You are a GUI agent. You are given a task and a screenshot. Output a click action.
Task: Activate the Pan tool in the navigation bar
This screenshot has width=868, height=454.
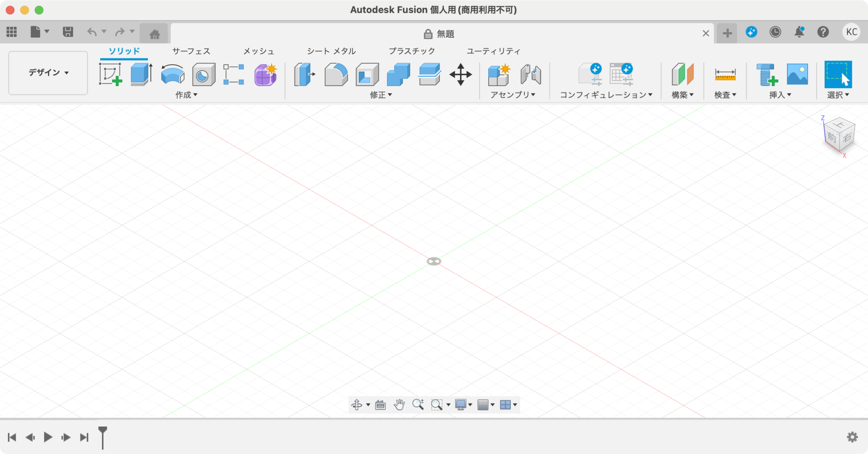point(399,404)
